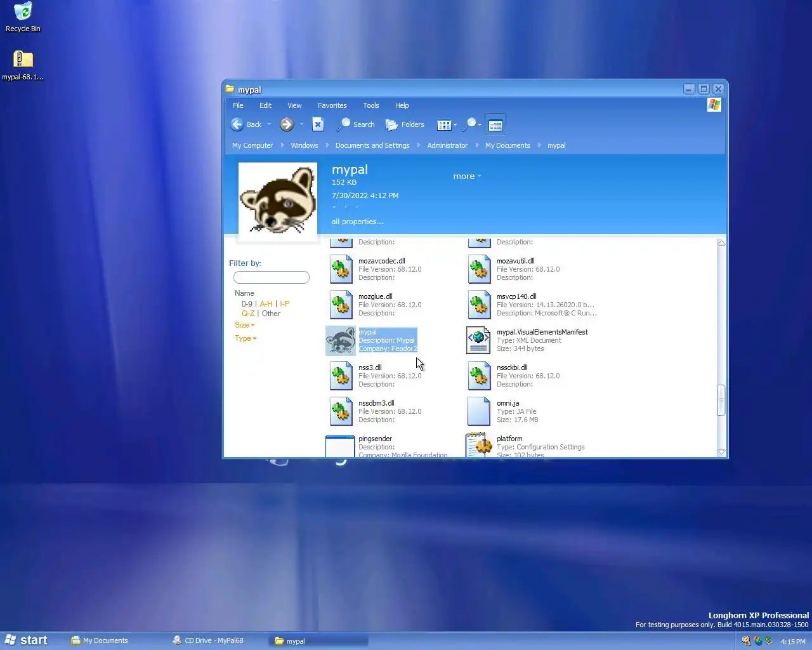
Task: Go to Documents and Settings breadcrumb
Action: click(x=372, y=145)
